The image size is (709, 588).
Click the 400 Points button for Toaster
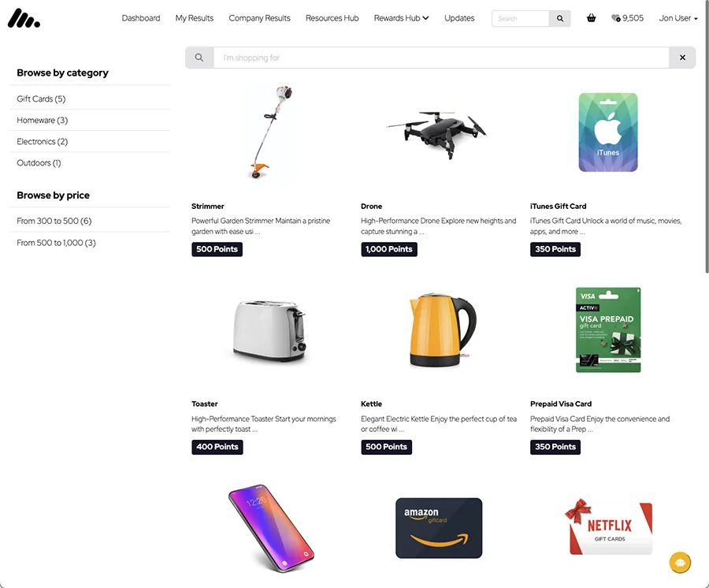click(217, 447)
